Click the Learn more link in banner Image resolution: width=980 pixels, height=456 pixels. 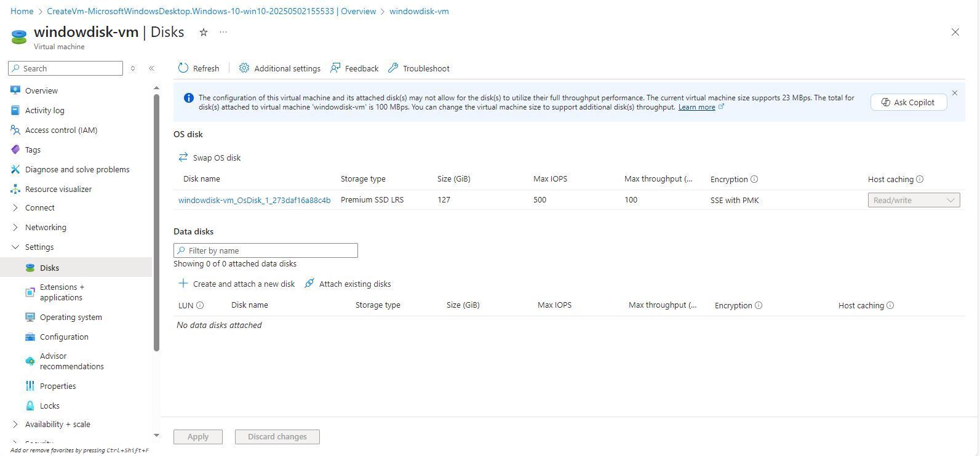(x=696, y=107)
